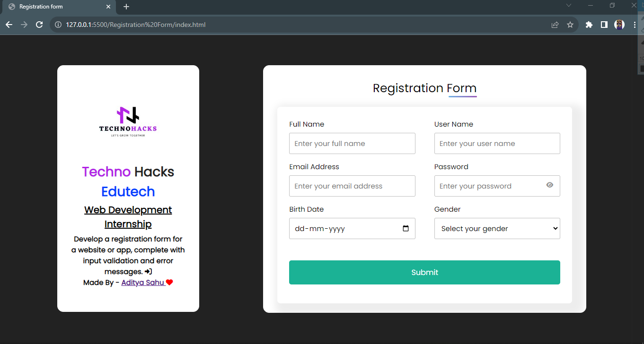Image resolution: width=644 pixels, height=344 pixels.
Task: Click the share icon in the address bar
Action: tap(555, 25)
